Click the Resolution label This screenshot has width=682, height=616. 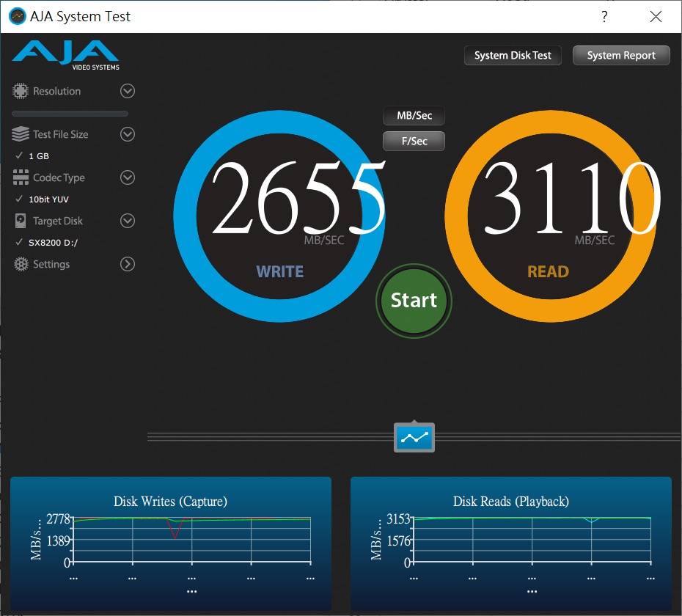pos(57,91)
